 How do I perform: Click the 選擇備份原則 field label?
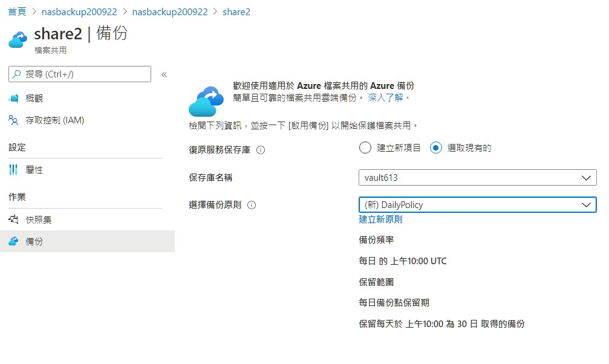click(x=215, y=205)
